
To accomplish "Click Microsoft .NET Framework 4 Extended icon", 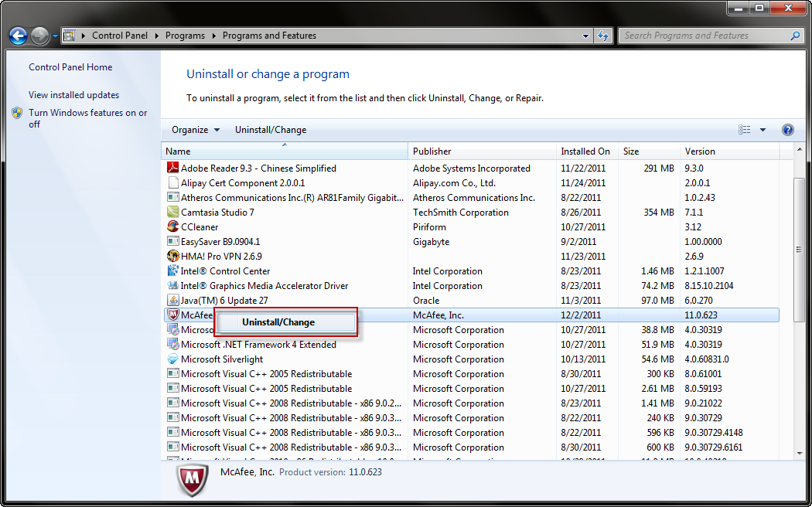I will (x=173, y=345).
